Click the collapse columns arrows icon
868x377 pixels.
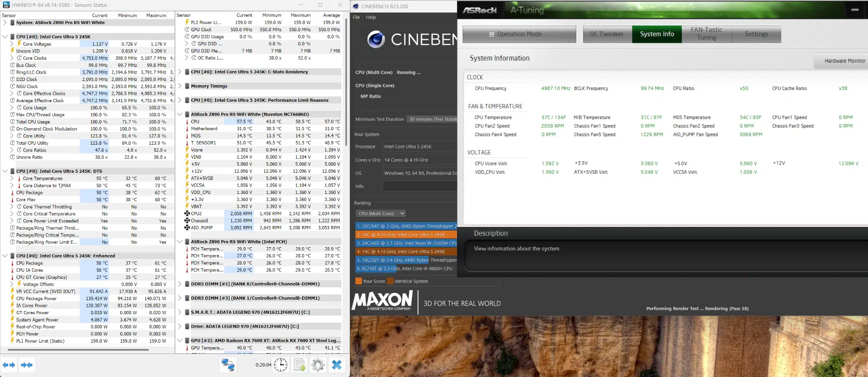point(27,365)
